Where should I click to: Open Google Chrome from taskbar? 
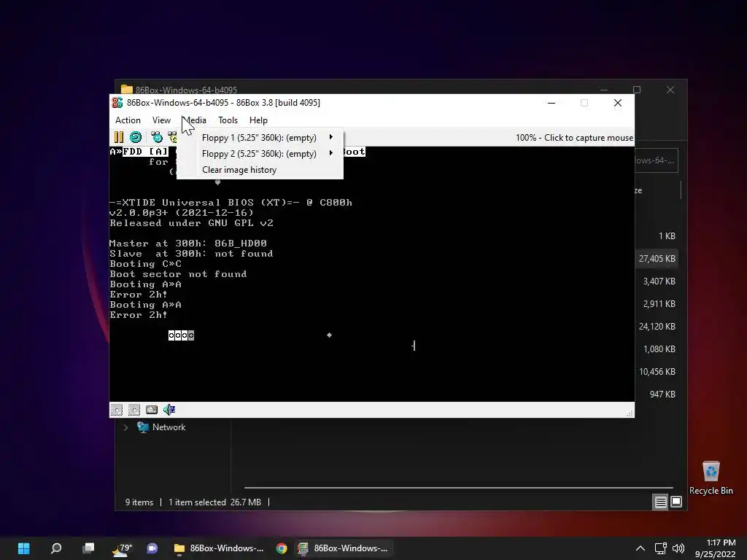pyautogui.click(x=282, y=548)
